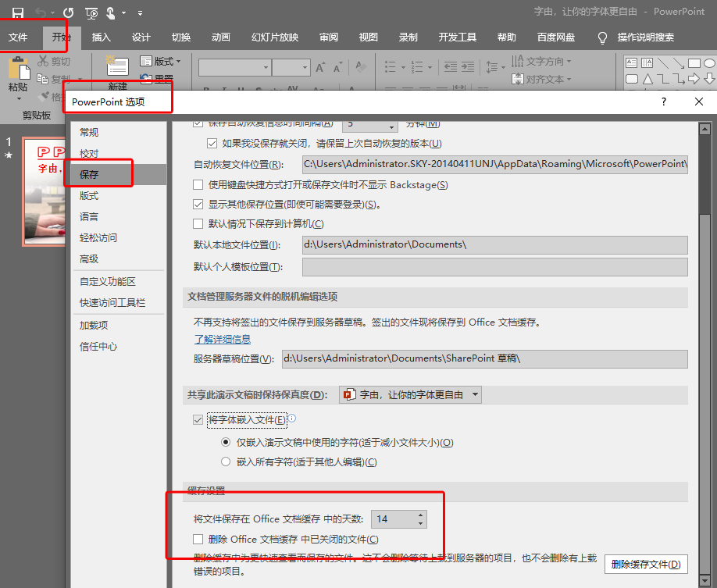Expand the Paste options arrow below 粘贴
The width and height of the screenshot is (717, 588).
tap(19, 98)
